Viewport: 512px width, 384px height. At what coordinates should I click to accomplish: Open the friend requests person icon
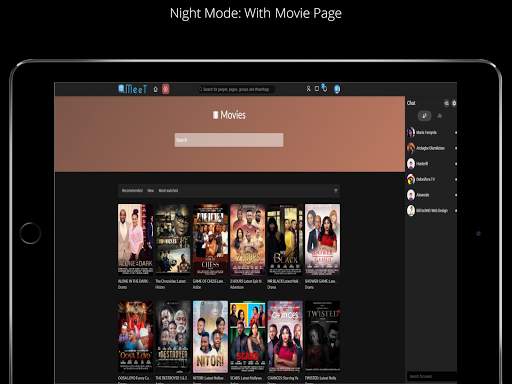click(x=308, y=89)
